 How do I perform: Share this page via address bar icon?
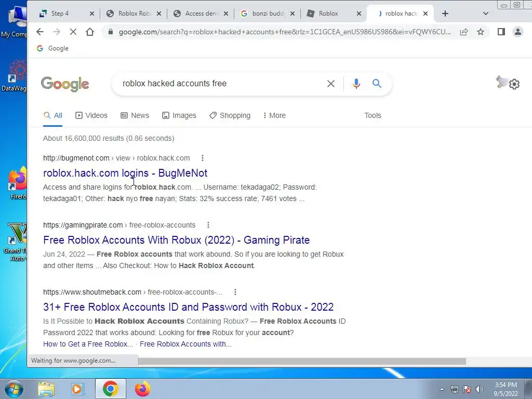pyautogui.click(x=464, y=32)
